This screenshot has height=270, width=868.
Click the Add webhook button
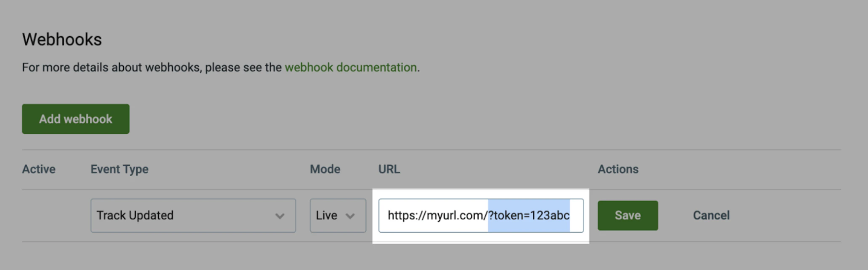(x=75, y=119)
